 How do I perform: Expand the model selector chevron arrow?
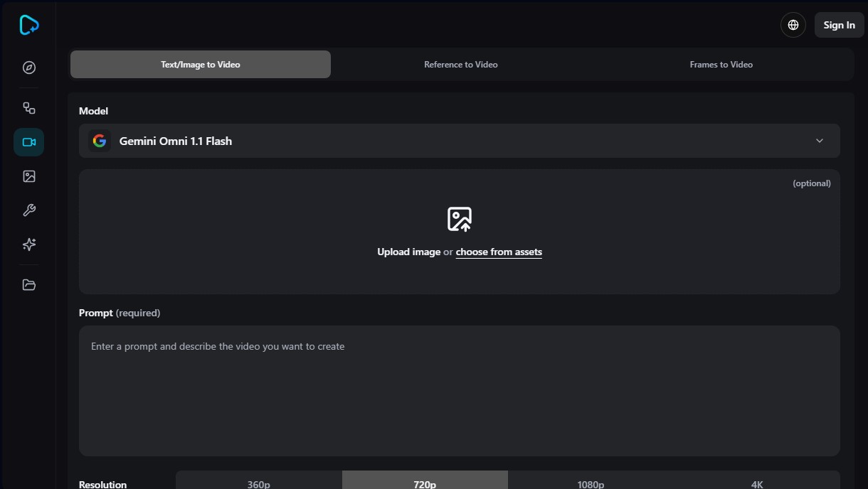[x=820, y=141]
